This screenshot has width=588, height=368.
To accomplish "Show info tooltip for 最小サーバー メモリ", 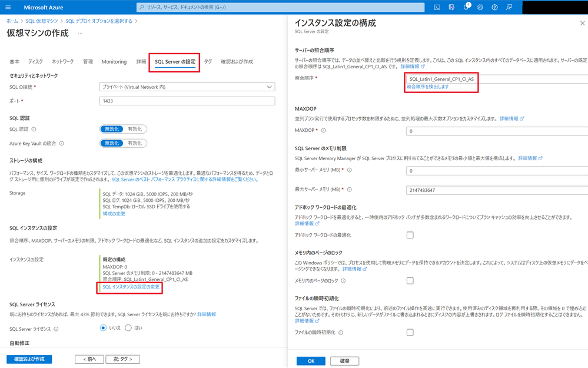I will [x=350, y=170].
